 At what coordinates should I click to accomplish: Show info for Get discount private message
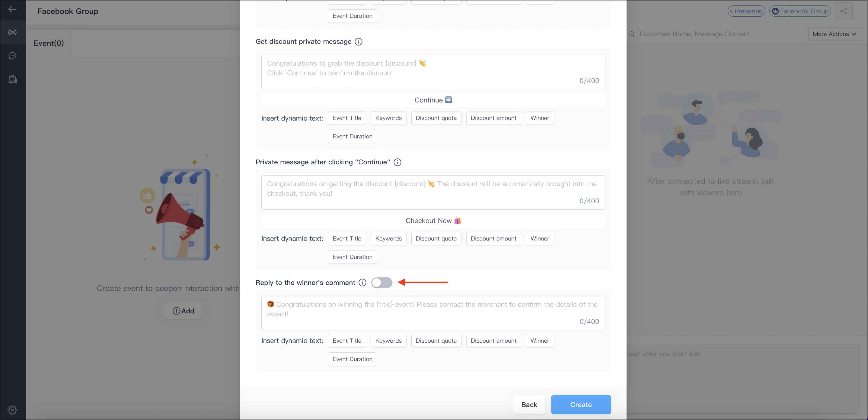359,41
